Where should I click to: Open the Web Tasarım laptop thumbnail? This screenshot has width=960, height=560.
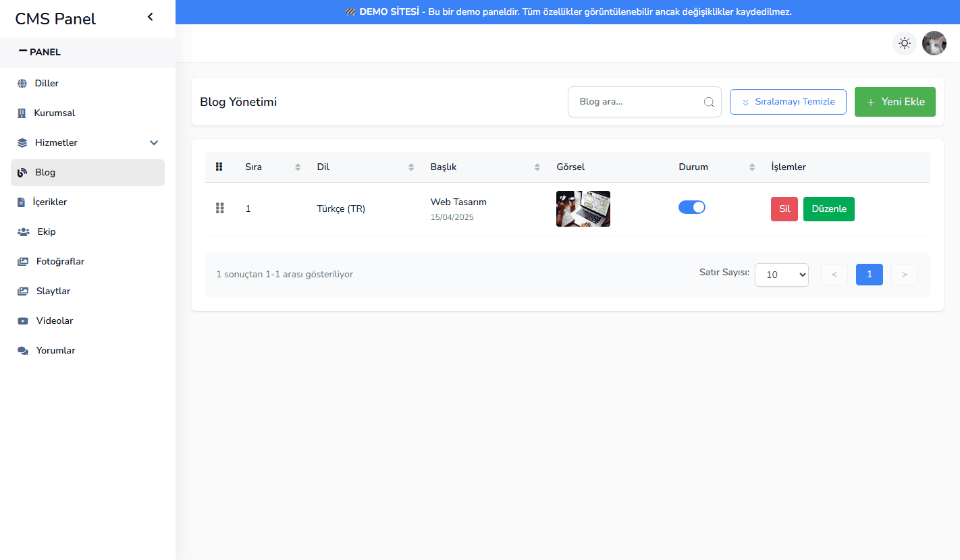click(583, 208)
